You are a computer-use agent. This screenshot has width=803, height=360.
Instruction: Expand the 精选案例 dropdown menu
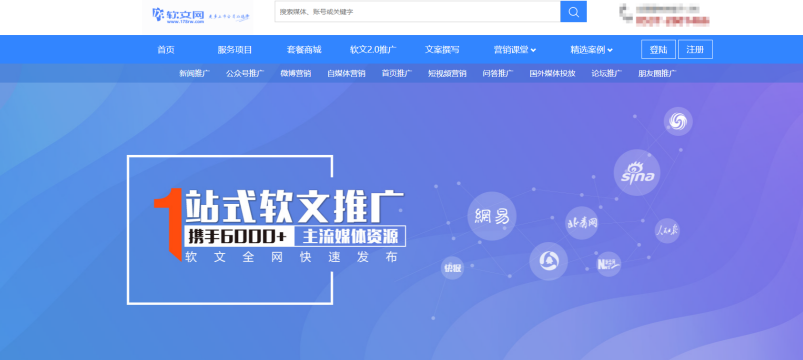coord(591,50)
